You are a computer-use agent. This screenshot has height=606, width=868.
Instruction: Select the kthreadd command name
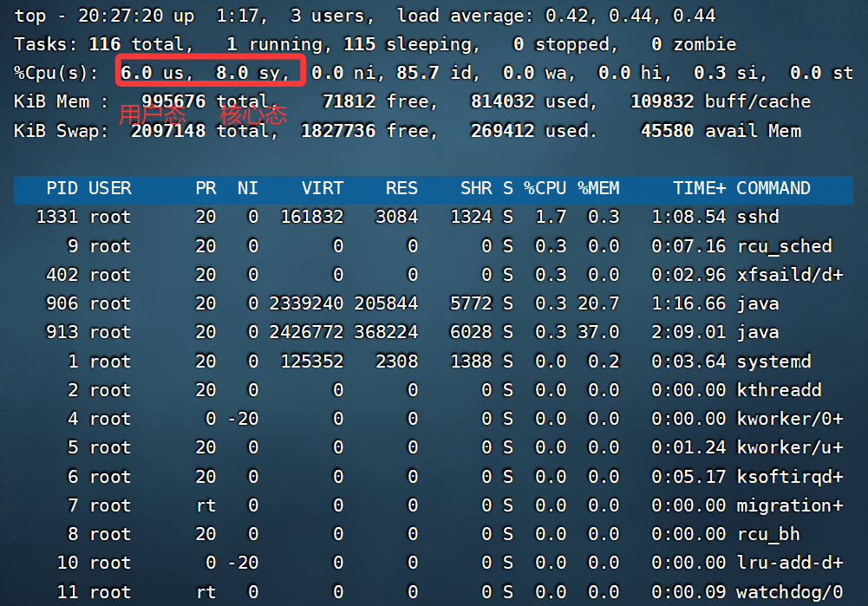click(x=779, y=390)
